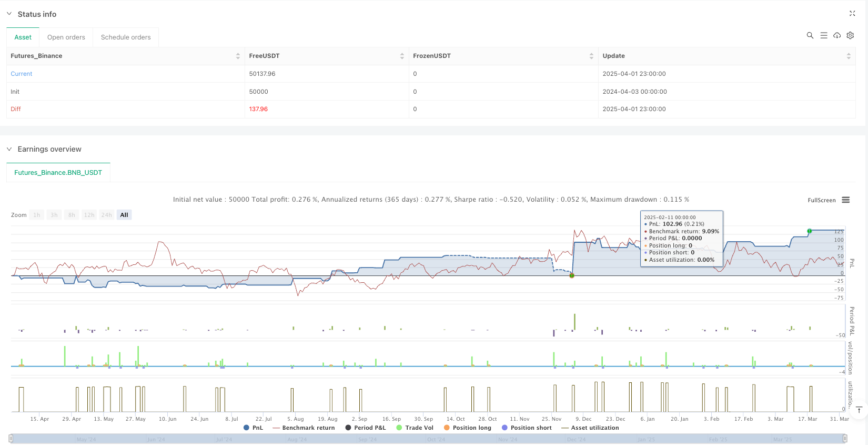Select the 24h zoom button
Viewport: 868px width, 445px height.
pos(106,215)
